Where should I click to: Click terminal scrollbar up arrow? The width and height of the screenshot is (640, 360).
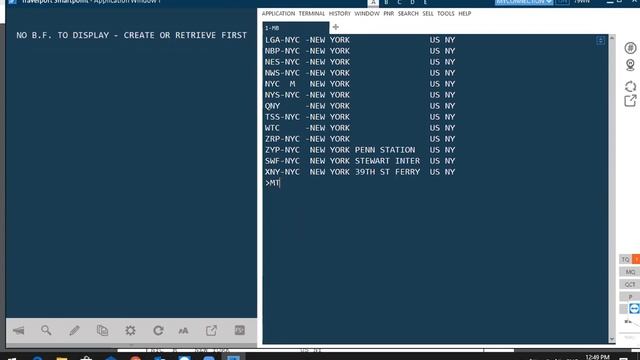pos(611,38)
